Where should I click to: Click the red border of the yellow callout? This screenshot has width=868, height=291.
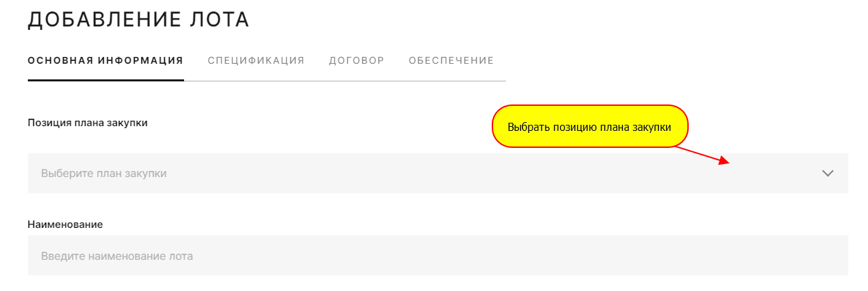pos(590,106)
